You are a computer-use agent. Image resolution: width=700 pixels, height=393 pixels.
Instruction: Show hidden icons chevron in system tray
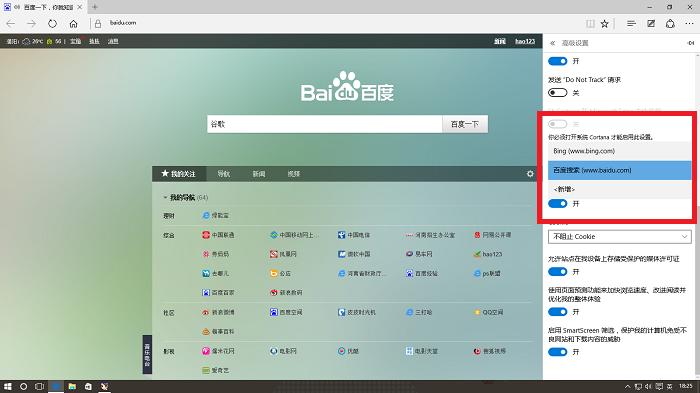click(627, 386)
